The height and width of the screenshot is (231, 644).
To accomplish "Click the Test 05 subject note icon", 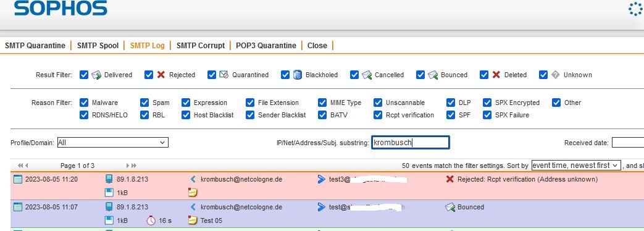I will pyautogui.click(x=193, y=220).
